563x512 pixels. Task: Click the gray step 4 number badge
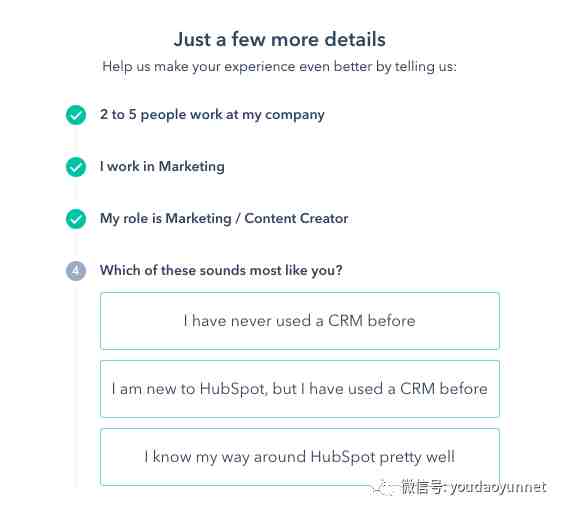coord(76,270)
